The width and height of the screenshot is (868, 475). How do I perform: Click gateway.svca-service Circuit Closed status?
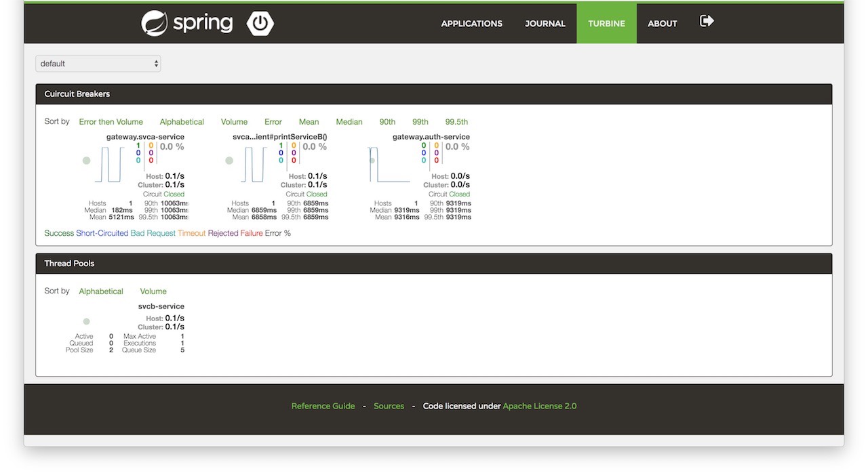pyautogui.click(x=163, y=194)
